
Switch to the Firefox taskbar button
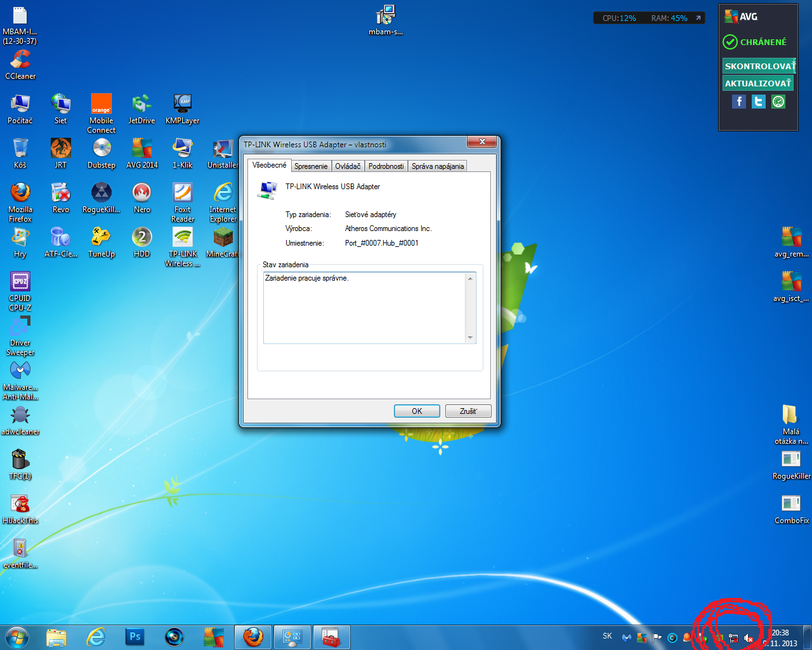(x=253, y=637)
